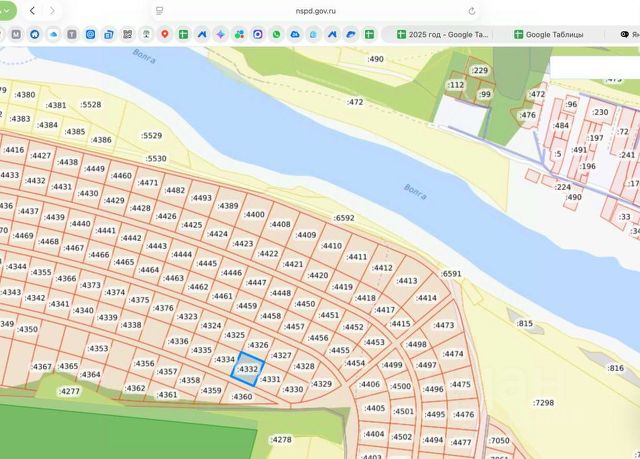
Task: Select parcel :4414 on the map
Action: click(427, 298)
